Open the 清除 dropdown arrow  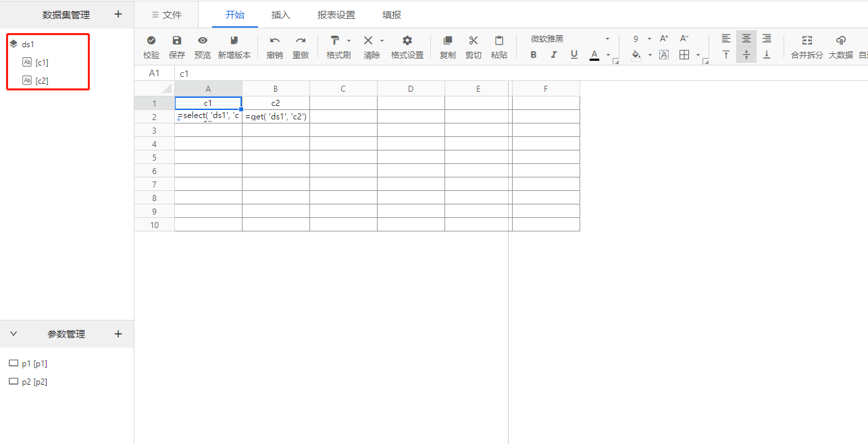coord(382,40)
